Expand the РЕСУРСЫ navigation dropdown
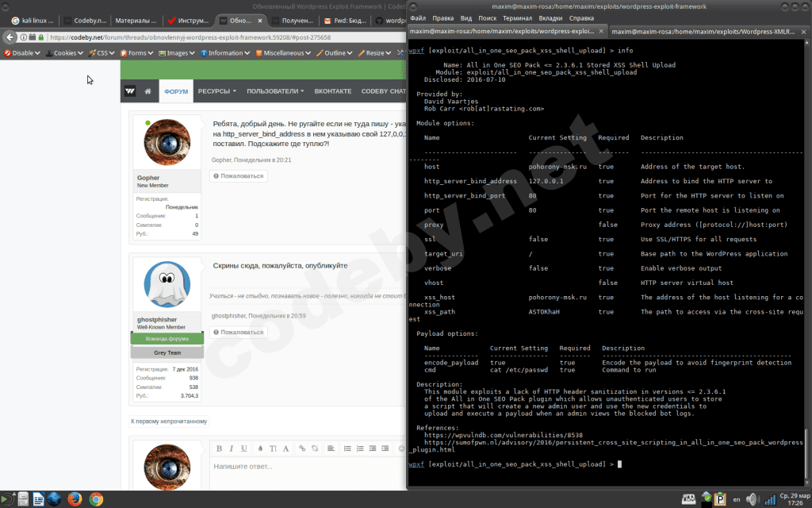812x508 pixels. pyautogui.click(x=216, y=91)
